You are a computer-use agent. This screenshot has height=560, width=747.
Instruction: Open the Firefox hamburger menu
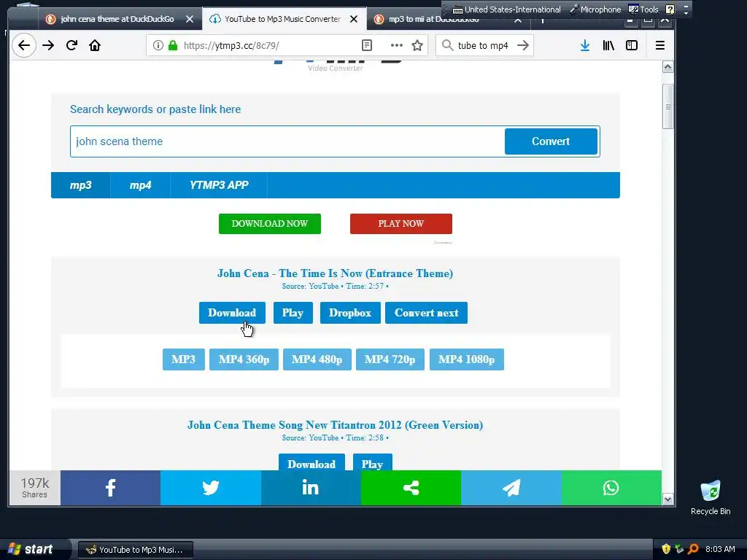[659, 45]
